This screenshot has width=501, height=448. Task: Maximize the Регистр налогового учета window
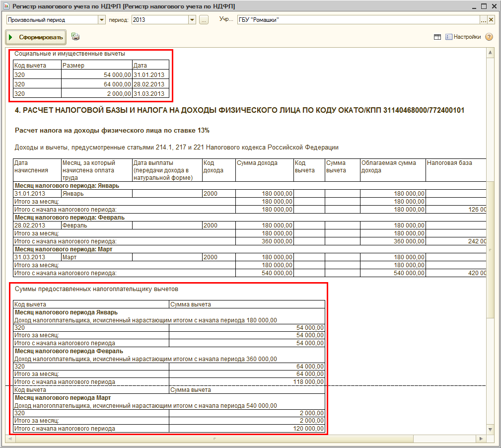[483, 6]
